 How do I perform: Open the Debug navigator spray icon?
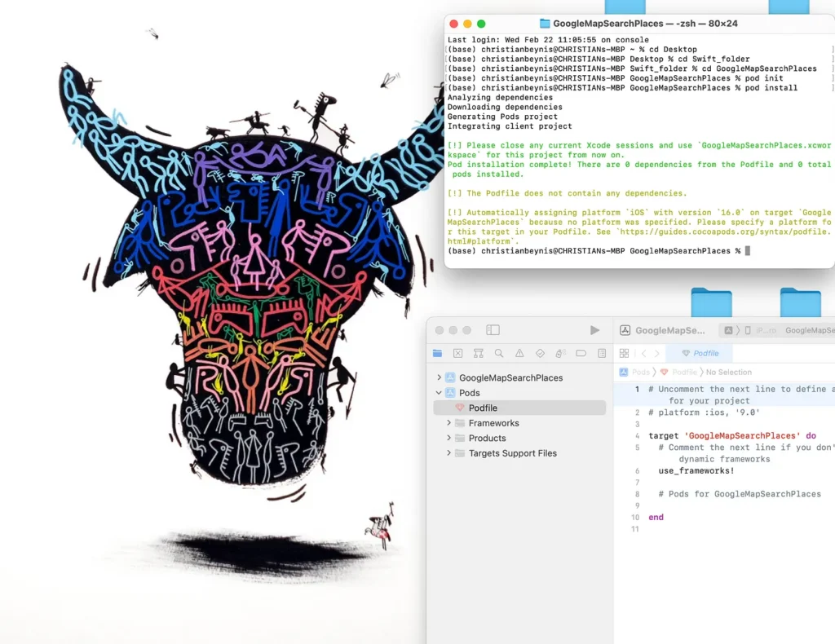[560, 353]
